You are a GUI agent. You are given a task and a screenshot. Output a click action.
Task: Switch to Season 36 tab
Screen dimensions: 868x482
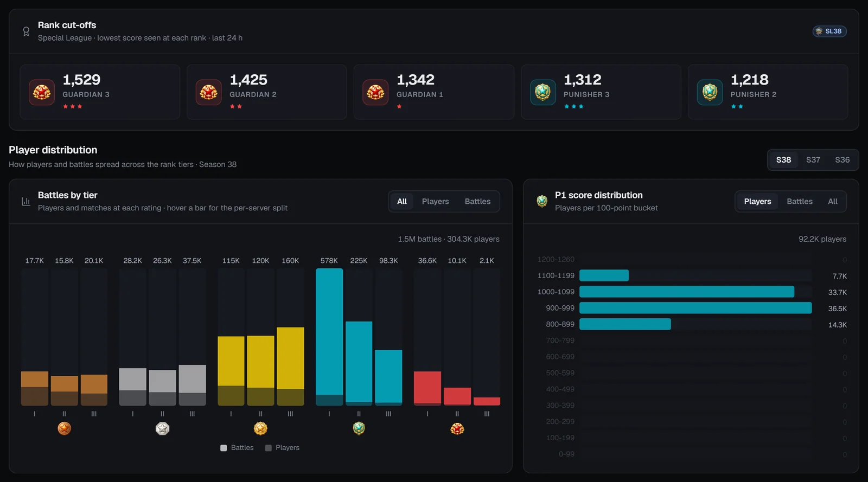(x=843, y=160)
